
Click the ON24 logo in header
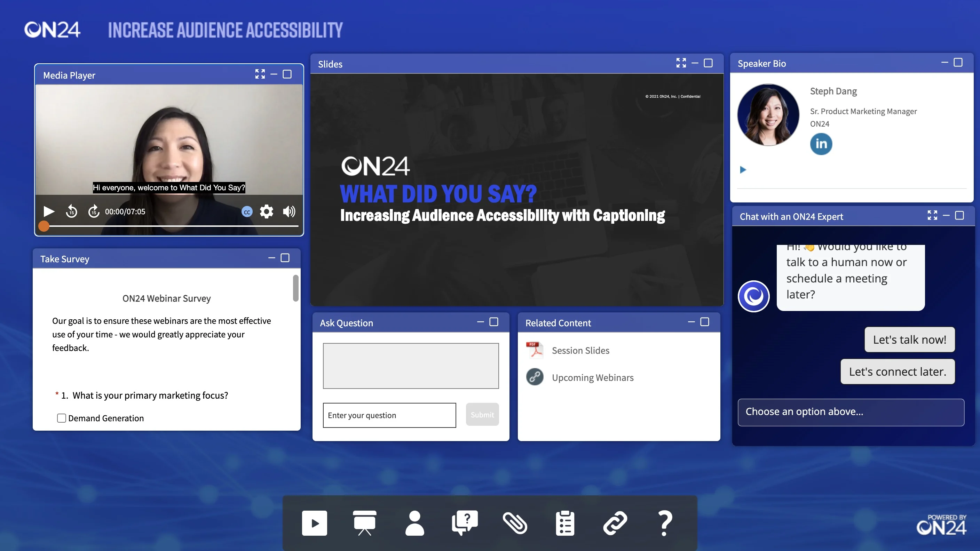[52, 29]
